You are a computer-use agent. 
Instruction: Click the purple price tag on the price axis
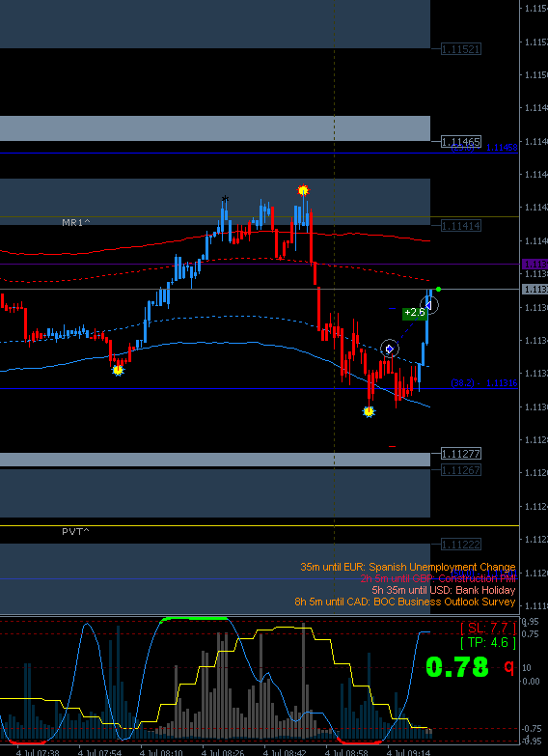click(x=535, y=264)
